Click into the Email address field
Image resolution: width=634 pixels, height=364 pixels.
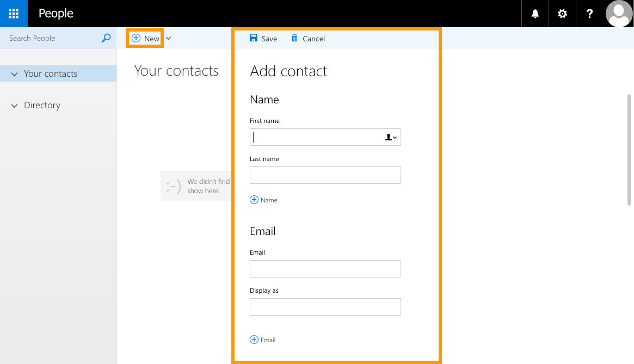325,269
